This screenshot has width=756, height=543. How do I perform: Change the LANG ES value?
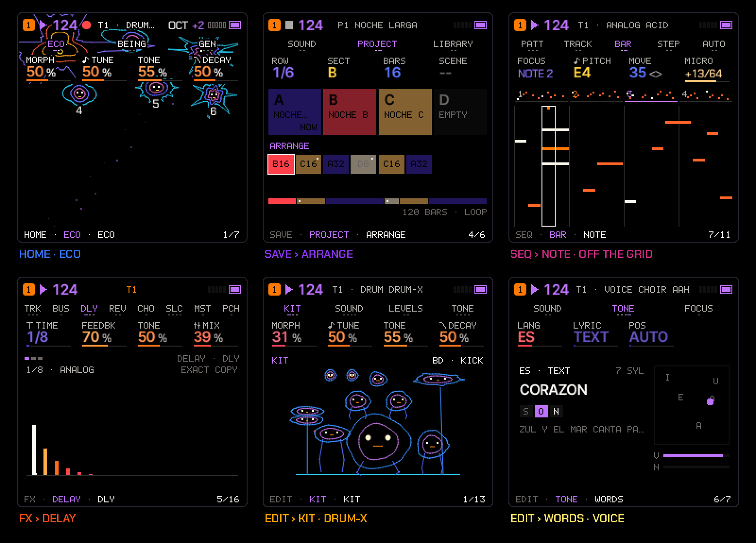540,333
